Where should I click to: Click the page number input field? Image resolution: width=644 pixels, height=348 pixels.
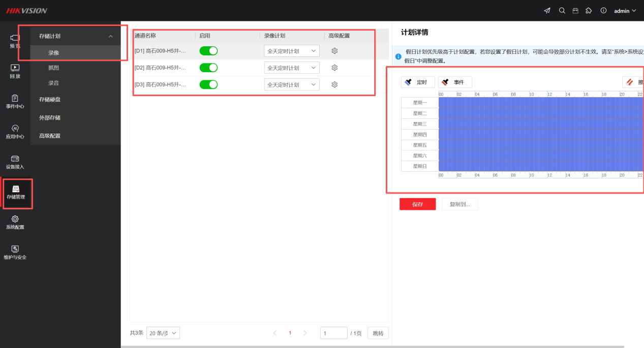(x=333, y=333)
